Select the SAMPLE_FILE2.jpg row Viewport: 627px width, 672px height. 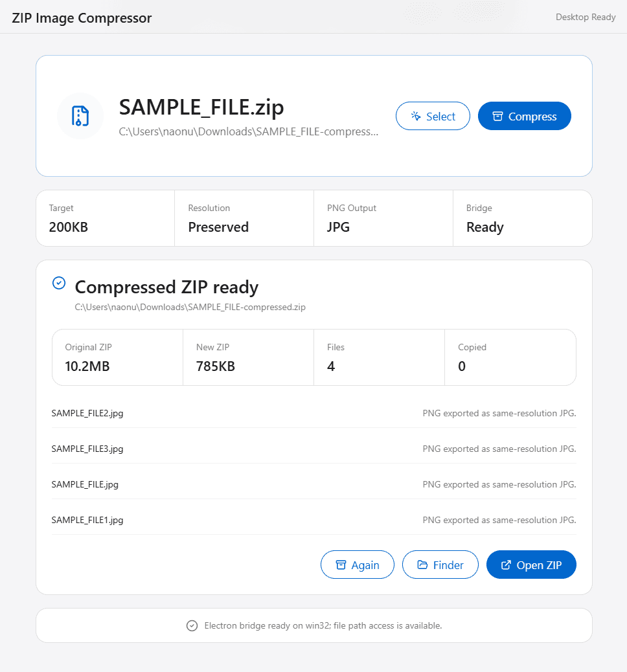(x=314, y=413)
